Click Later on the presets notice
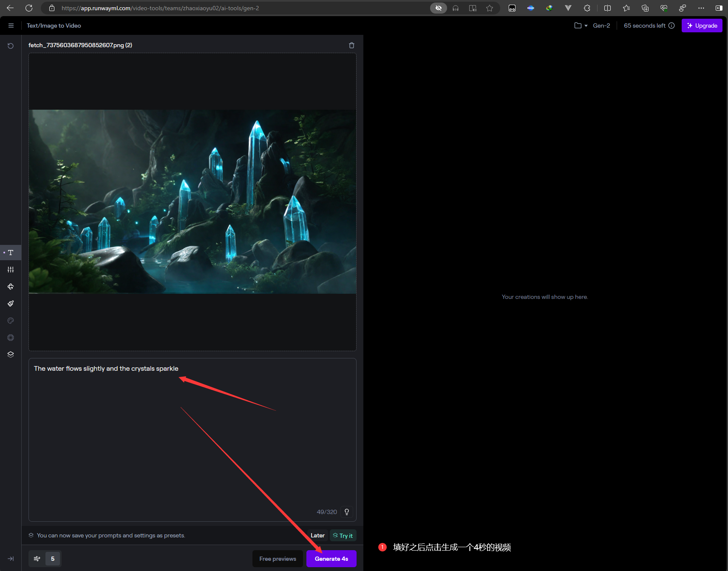This screenshot has width=728, height=571. (317, 535)
